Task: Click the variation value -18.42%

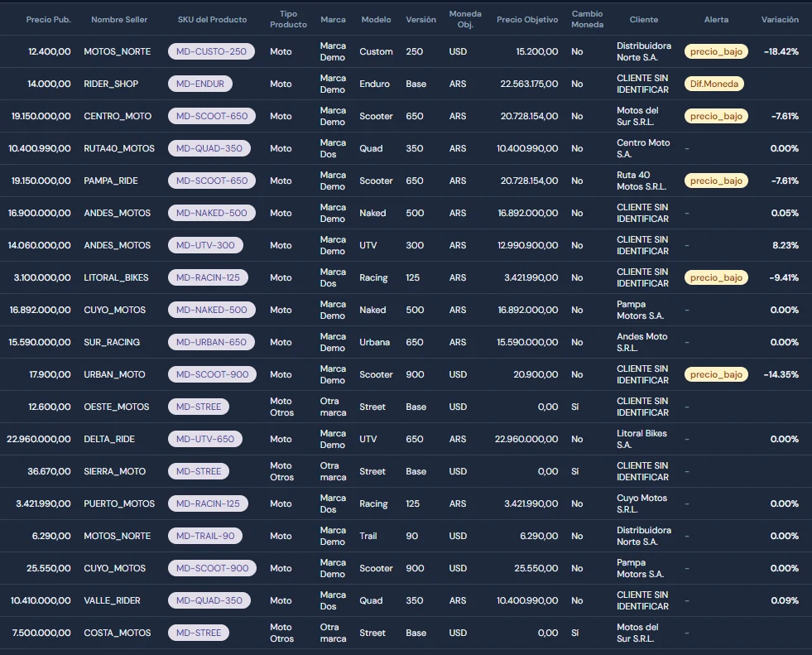Action: [x=781, y=51]
